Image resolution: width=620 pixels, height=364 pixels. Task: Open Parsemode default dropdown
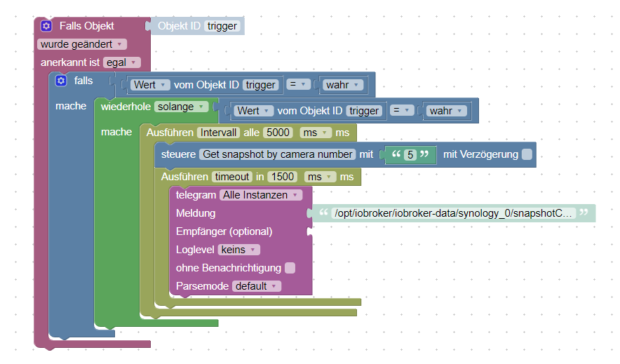[257, 286]
